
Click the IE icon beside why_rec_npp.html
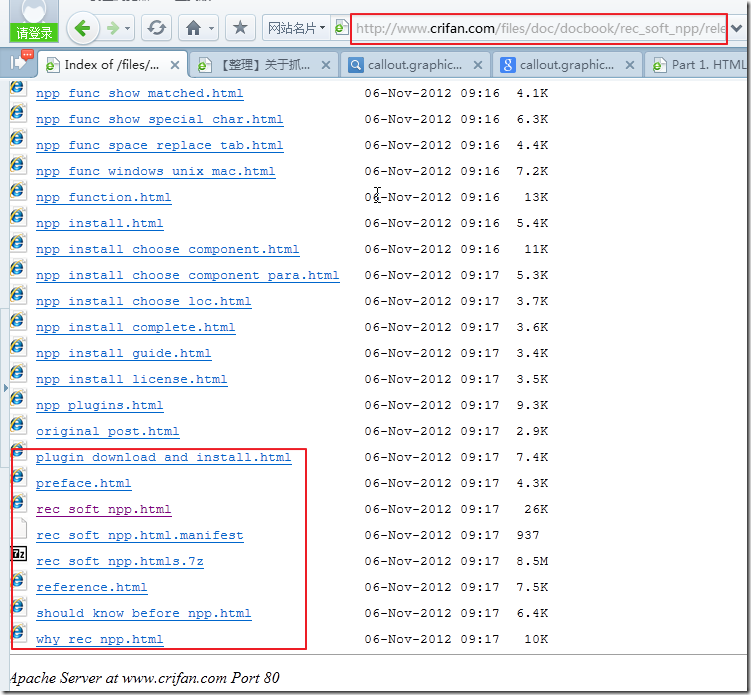pyautogui.click(x=18, y=632)
